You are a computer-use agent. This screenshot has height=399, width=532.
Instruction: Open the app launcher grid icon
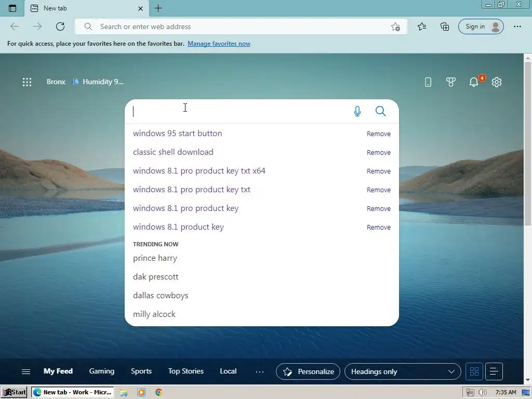pos(27,82)
